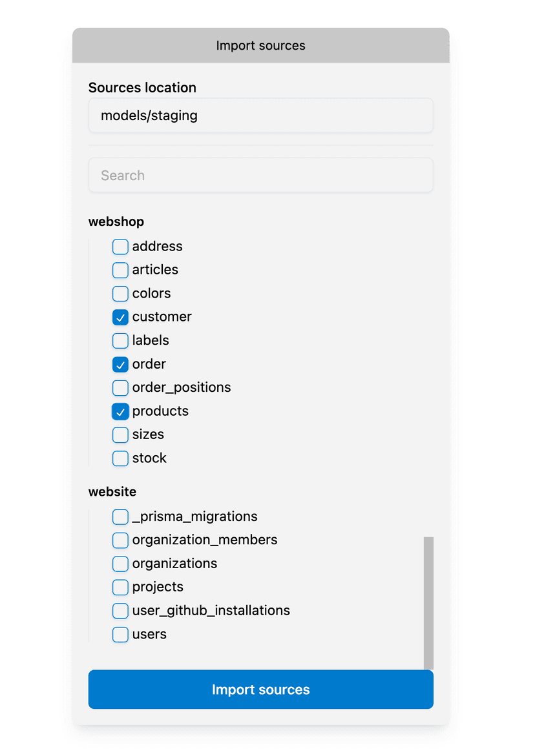Uncheck the products source

coord(120,411)
